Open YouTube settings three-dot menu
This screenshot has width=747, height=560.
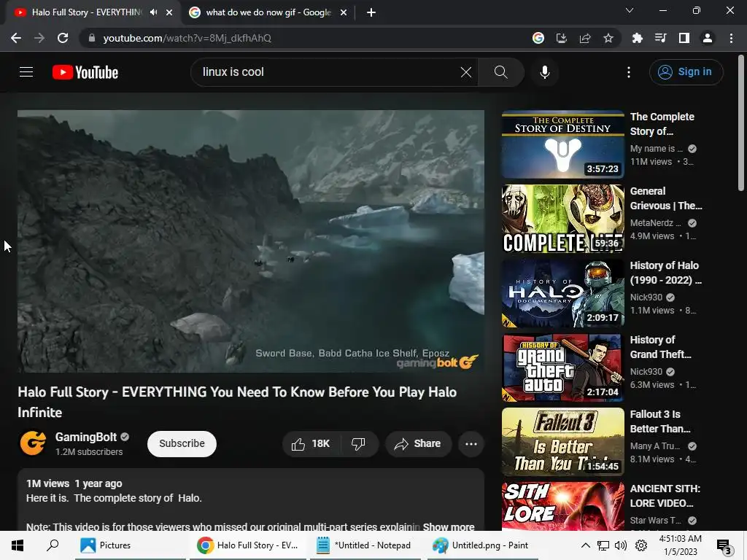coord(628,72)
